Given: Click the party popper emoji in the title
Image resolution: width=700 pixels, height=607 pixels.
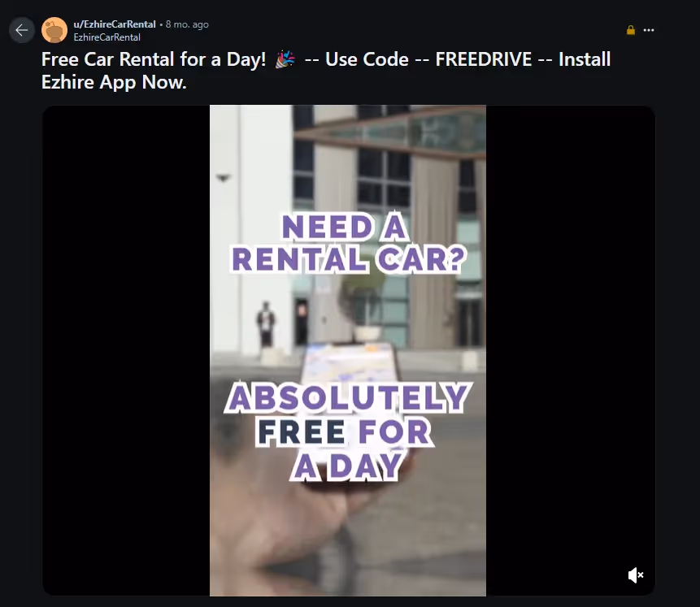Looking at the screenshot, I should [285, 59].
